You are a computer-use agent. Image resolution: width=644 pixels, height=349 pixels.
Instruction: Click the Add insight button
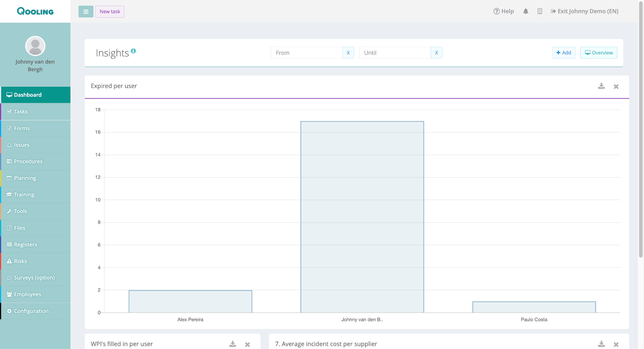(564, 53)
